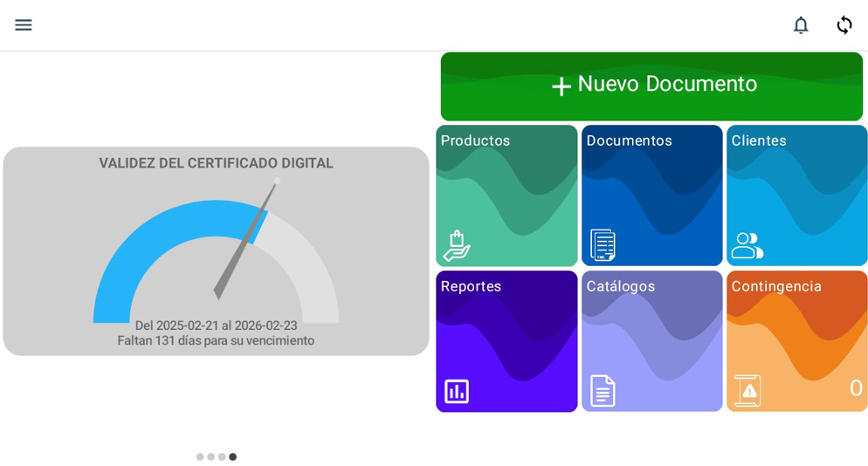Click the plus icon beside Nuevo Documento
This screenshot has width=868, height=466.
coord(561,86)
